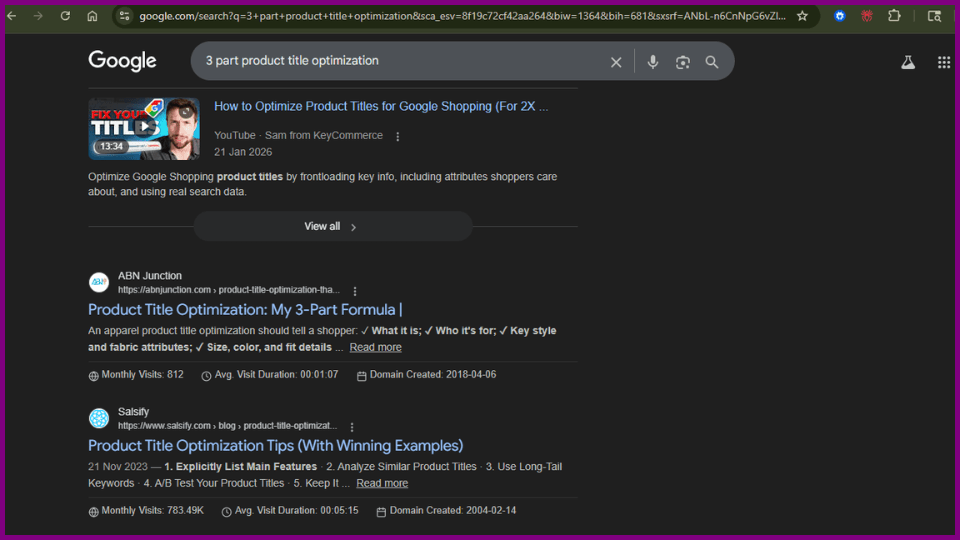
Task: Open more options for the YouTube video result
Action: (x=397, y=137)
